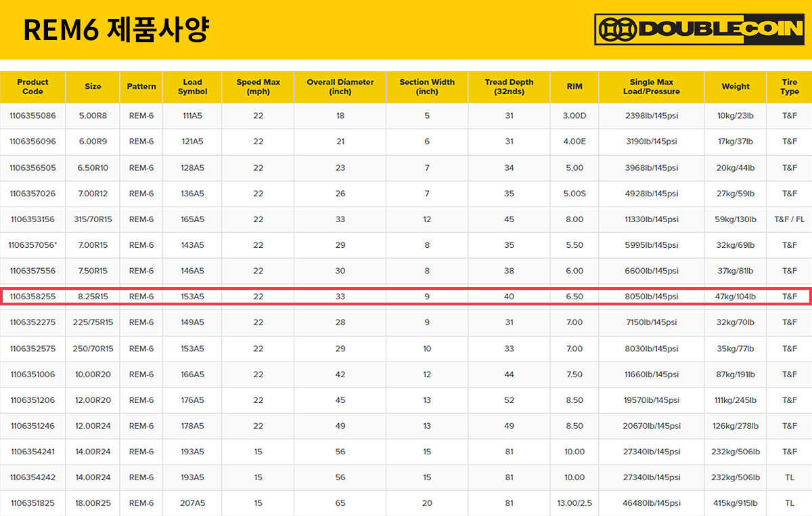Select the Product Code column header
This screenshot has height=516, width=812.
point(32,87)
